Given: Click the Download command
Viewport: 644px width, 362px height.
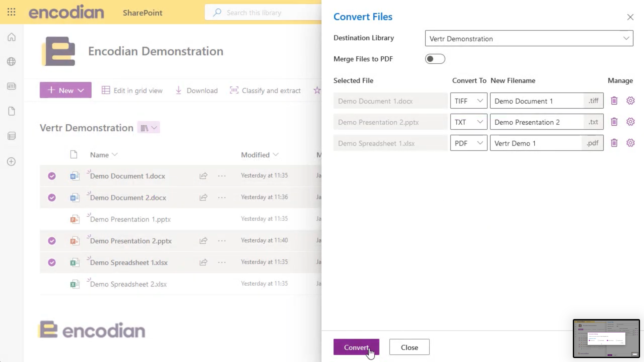Looking at the screenshot, I should (x=197, y=90).
